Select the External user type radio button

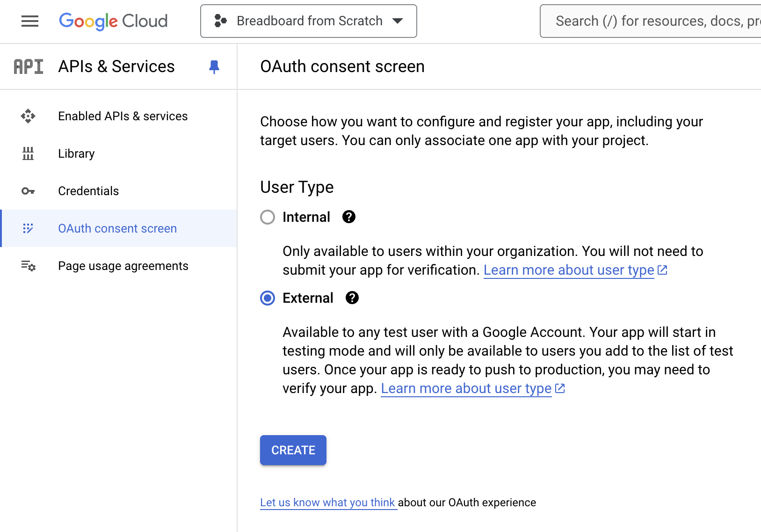point(268,298)
